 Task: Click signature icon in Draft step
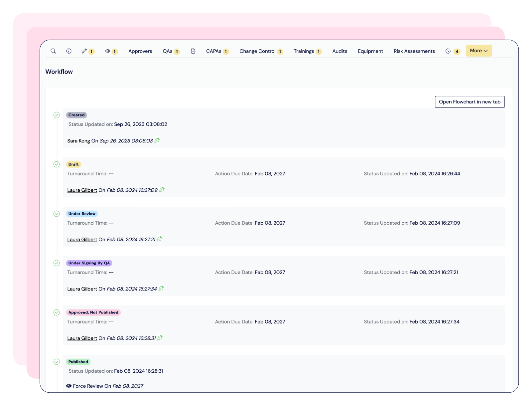click(162, 190)
